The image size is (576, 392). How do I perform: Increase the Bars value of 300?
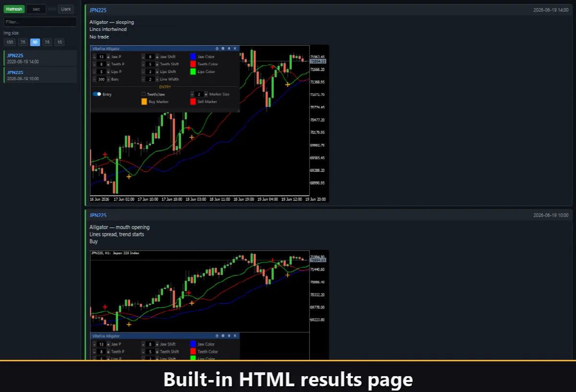pos(108,79)
